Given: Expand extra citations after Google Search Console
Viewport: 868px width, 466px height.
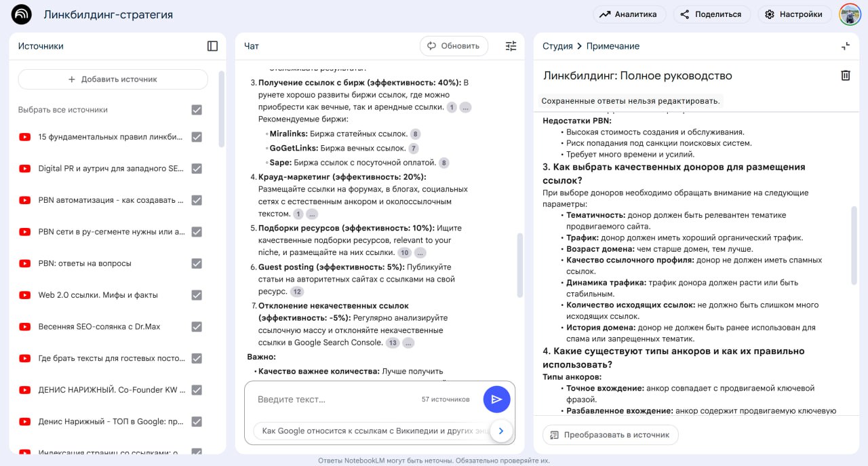Looking at the screenshot, I should (x=408, y=343).
